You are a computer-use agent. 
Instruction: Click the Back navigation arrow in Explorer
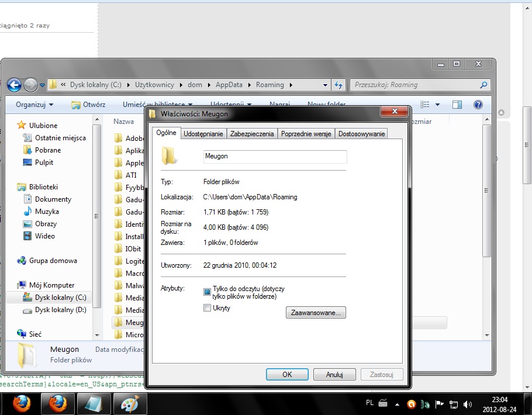pyautogui.click(x=15, y=85)
